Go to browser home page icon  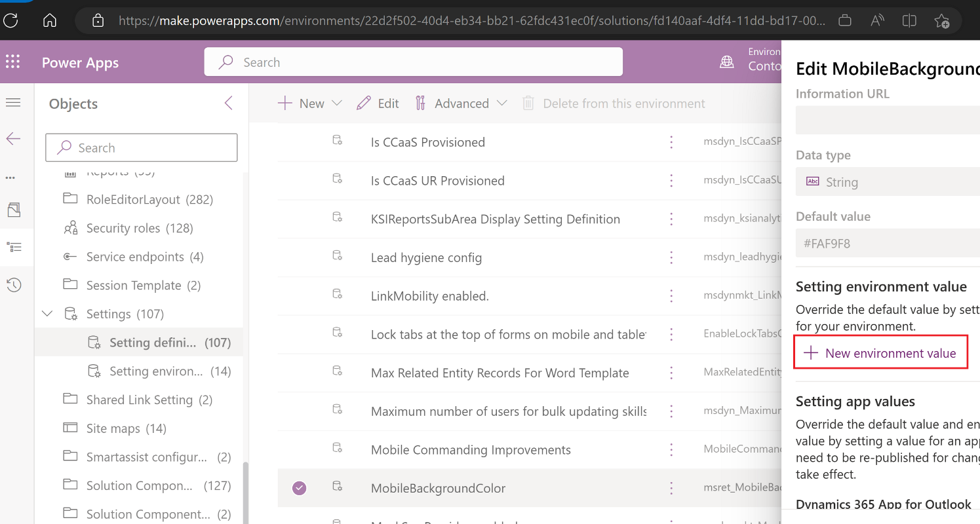tap(49, 21)
